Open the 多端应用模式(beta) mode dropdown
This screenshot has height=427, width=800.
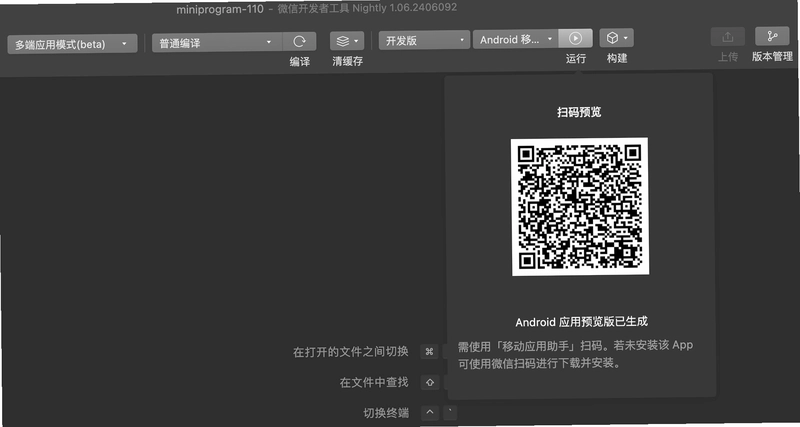click(x=72, y=44)
